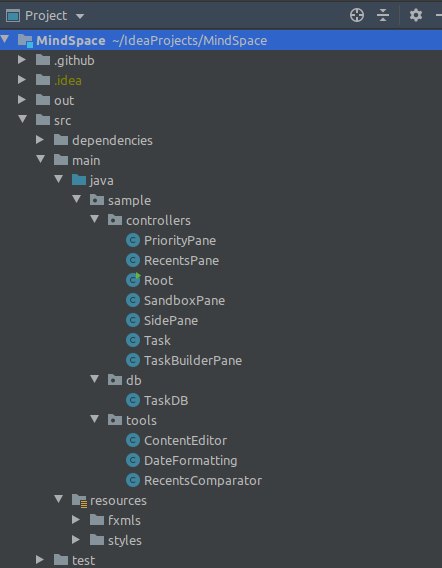Select the out folder name
The image size is (442, 568).
click(64, 100)
